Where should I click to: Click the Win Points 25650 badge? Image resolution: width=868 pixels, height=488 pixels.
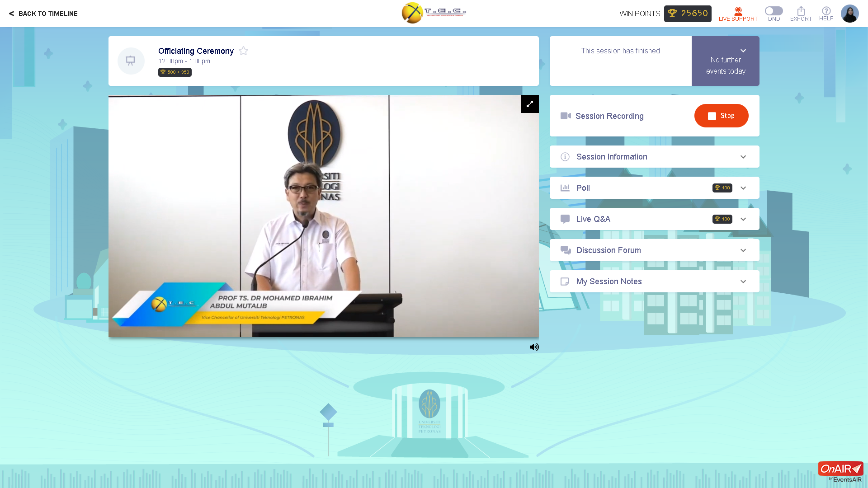[x=687, y=14]
